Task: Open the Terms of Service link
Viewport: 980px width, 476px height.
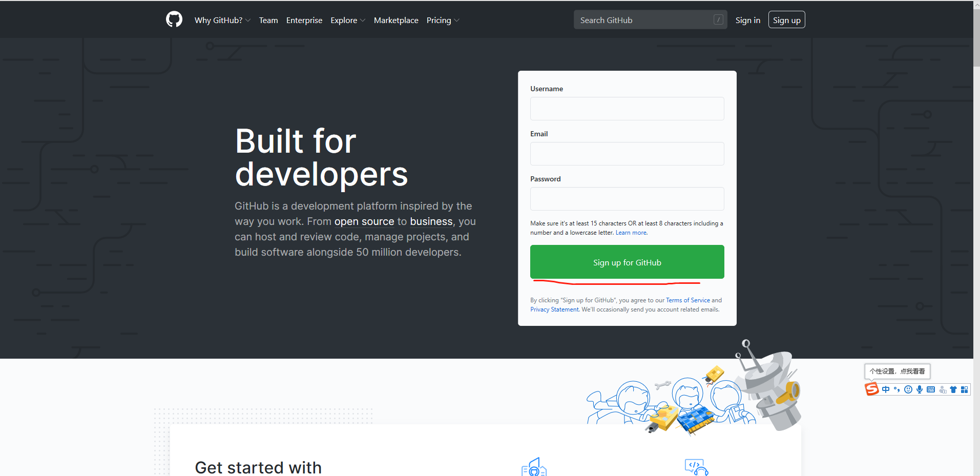Action: [x=687, y=300]
